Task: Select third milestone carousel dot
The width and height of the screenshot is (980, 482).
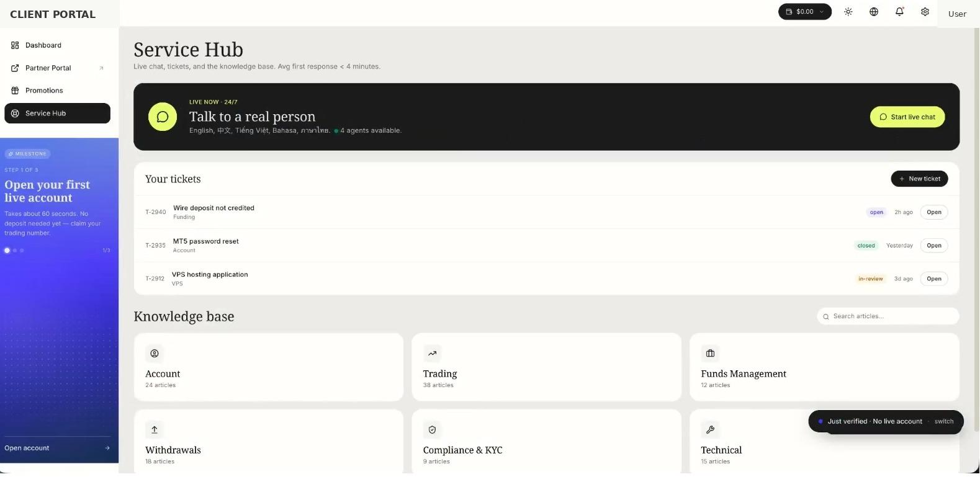Action: [x=22, y=251]
